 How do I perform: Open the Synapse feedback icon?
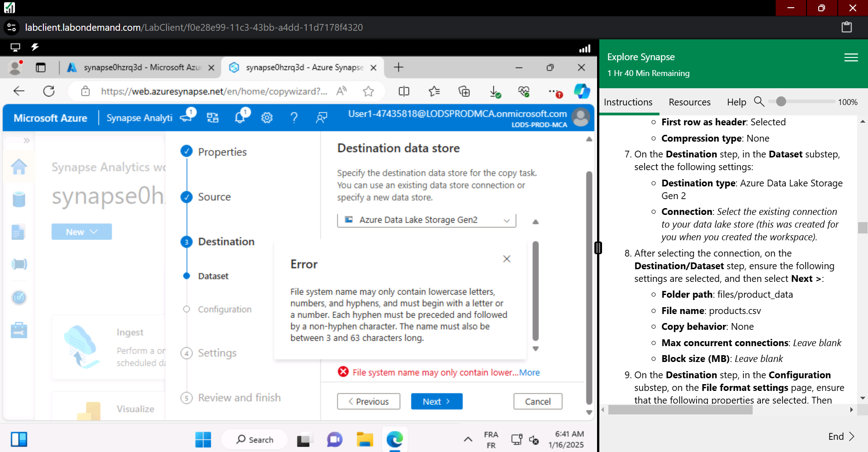(321, 118)
